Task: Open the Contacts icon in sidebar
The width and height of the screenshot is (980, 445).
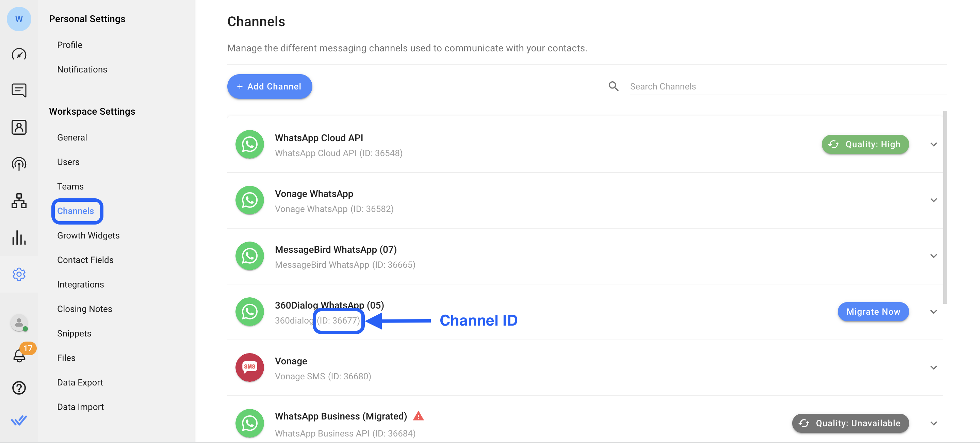Action: pos(19,128)
